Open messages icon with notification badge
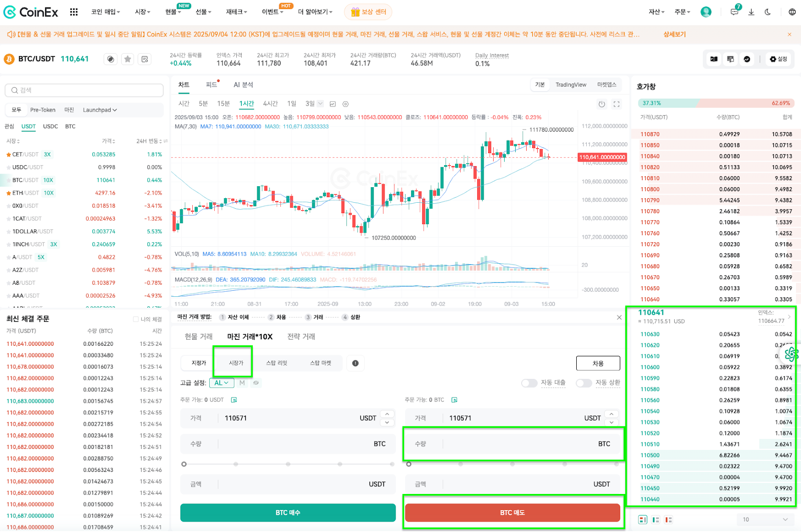The height and width of the screenshot is (532, 801). (734, 12)
